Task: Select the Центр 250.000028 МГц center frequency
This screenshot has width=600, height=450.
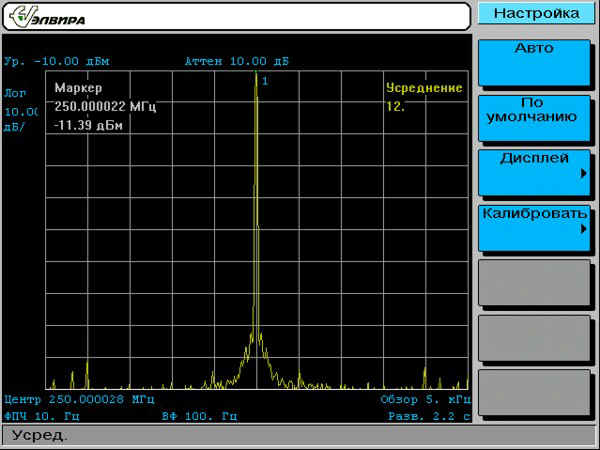Action: pos(78,399)
